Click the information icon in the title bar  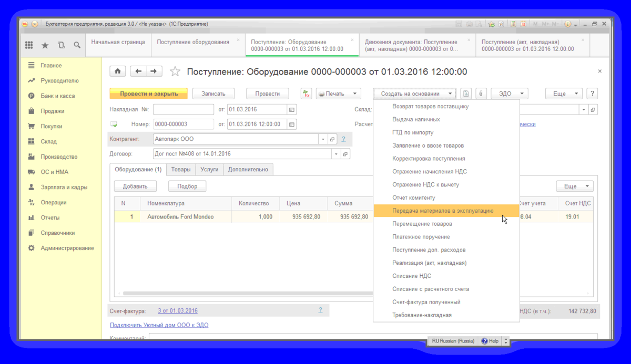pyautogui.click(x=568, y=24)
